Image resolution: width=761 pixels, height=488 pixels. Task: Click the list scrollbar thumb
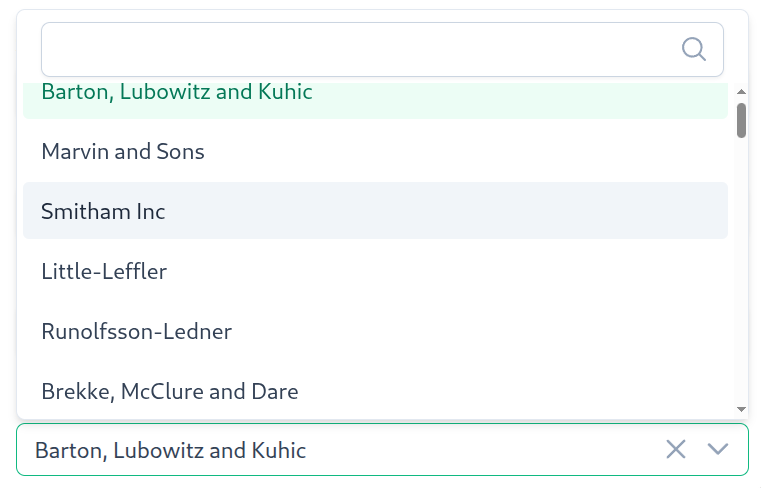[741, 120]
